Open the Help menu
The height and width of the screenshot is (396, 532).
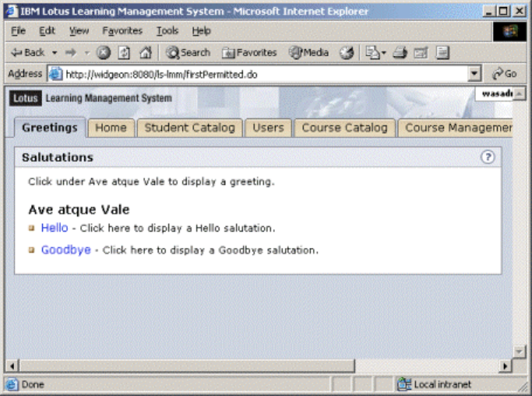(201, 30)
